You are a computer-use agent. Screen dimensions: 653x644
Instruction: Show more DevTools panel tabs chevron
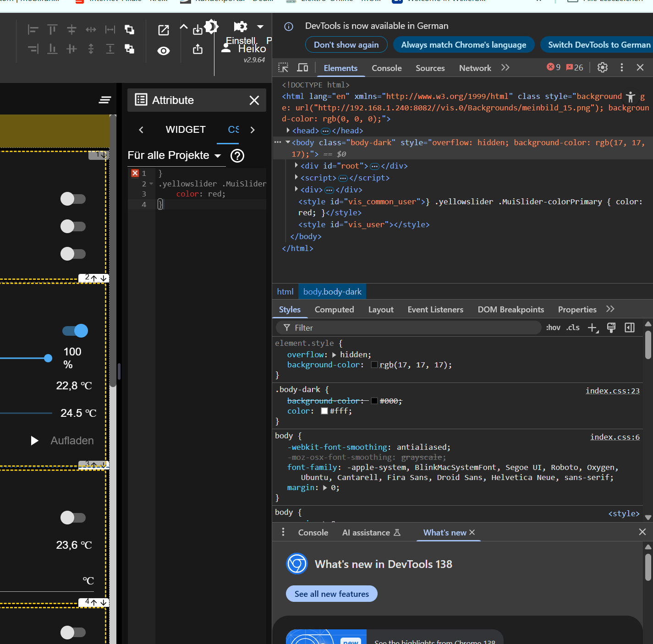(x=505, y=67)
